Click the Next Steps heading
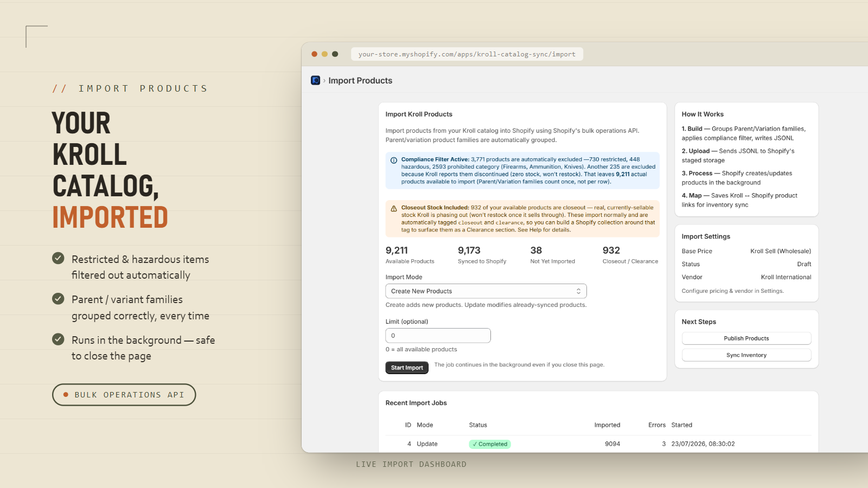 click(699, 322)
